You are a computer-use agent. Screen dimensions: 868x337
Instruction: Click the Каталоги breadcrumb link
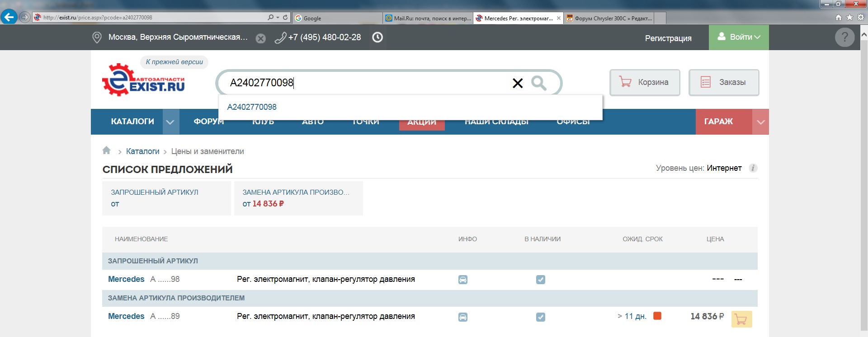click(142, 151)
